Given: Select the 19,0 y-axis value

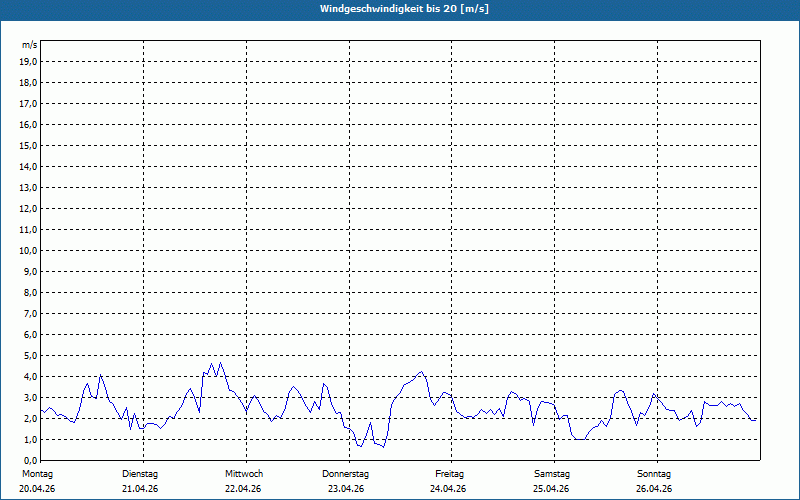Looking at the screenshot, I should tap(28, 62).
